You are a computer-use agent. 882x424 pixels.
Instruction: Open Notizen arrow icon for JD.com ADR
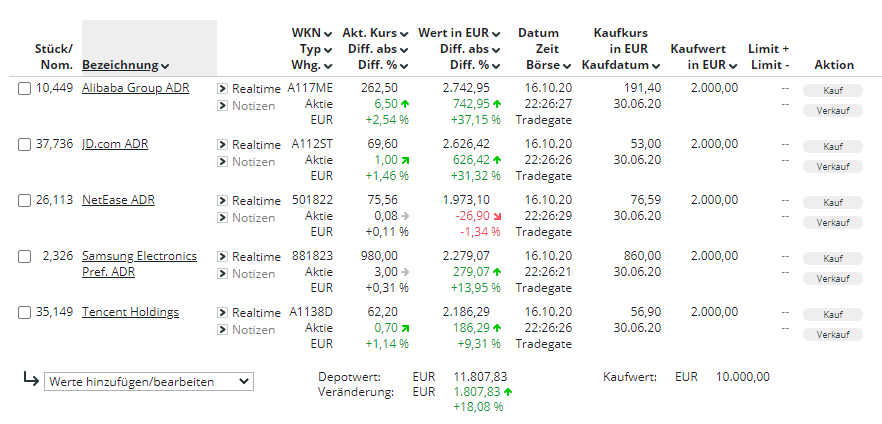[x=222, y=162]
